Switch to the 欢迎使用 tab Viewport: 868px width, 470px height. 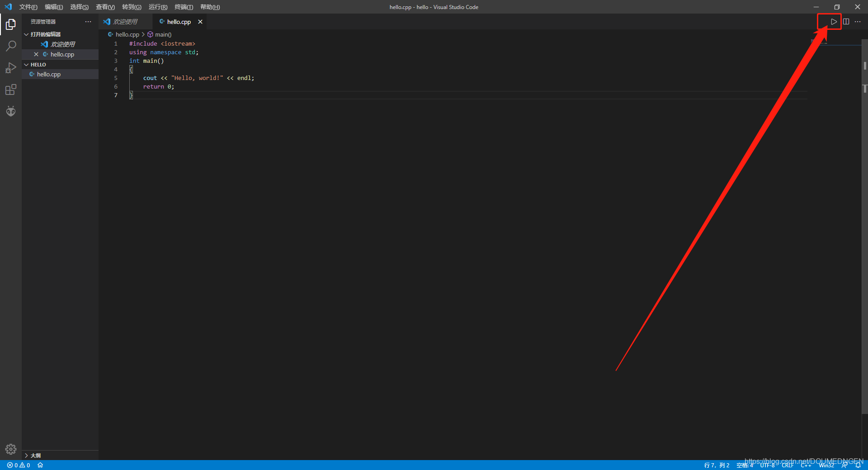125,21
